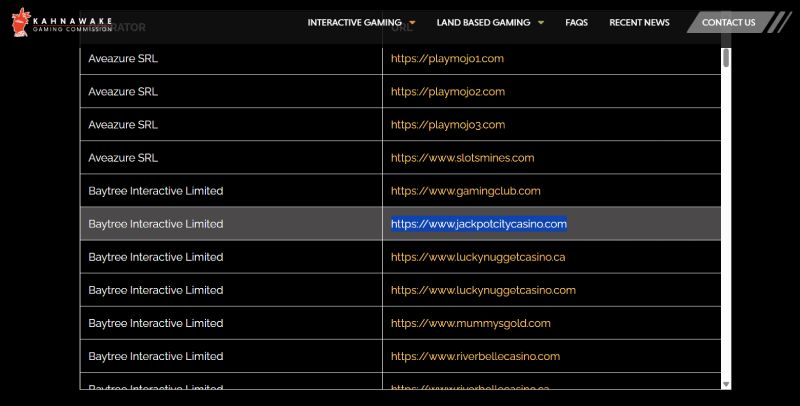Open the highlighted jackpotcitycasino.com link
This screenshot has height=406, width=800.
click(479, 224)
